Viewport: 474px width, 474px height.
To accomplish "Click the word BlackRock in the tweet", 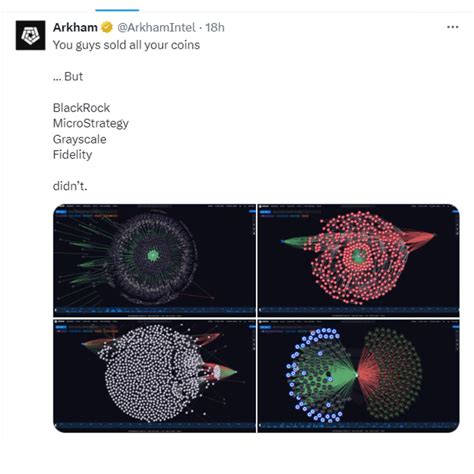I will coord(81,108).
